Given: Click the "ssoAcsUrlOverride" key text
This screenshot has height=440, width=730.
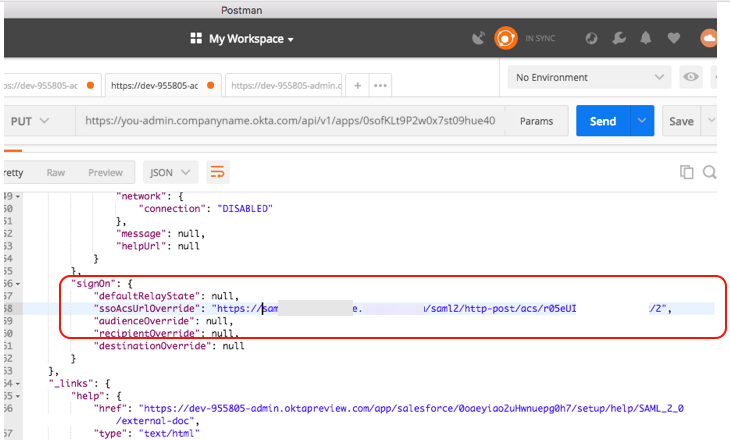Looking at the screenshot, I should (x=147, y=308).
